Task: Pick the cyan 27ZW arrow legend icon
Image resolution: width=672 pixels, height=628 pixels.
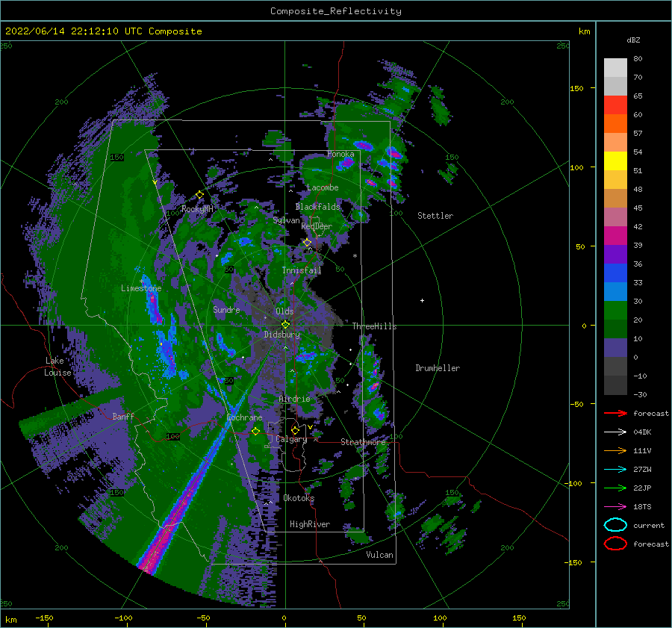Action: click(x=615, y=469)
